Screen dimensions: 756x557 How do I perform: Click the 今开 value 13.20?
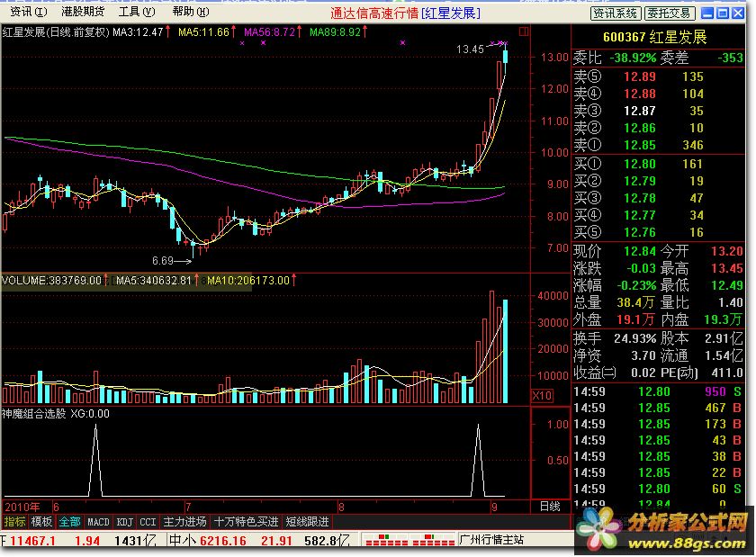[727, 251]
